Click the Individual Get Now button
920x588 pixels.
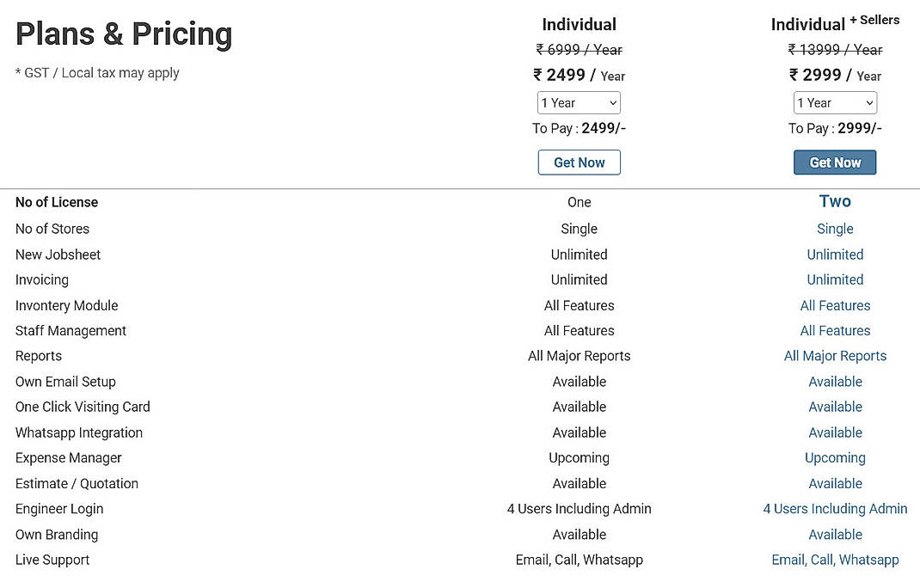(579, 162)
